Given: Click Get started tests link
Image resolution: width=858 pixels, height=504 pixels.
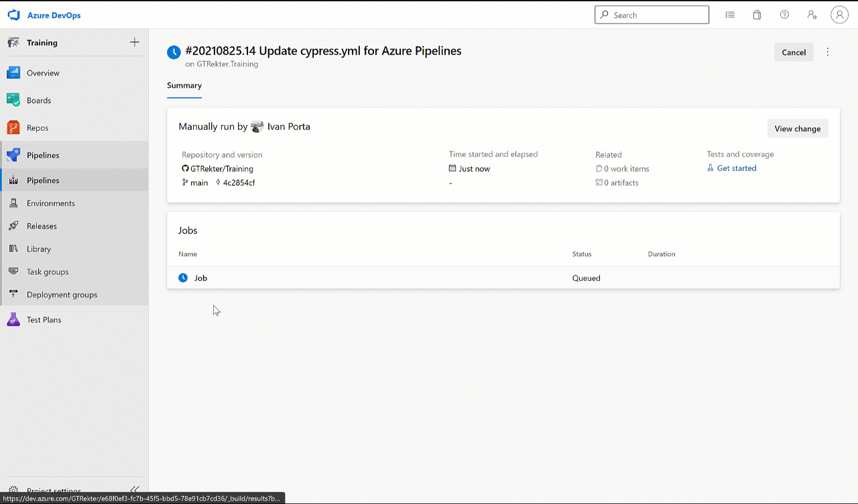Looking at the screenshot, I should (x=737, y=168).
